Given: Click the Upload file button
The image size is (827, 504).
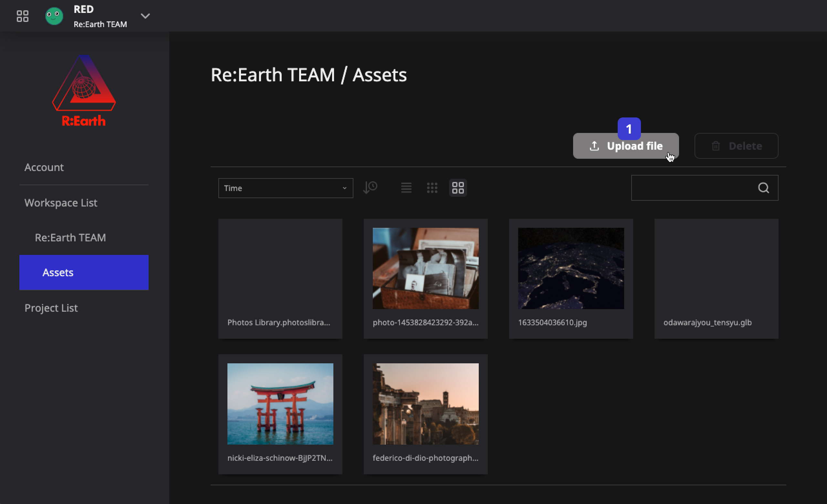Looking at the screenshot, I should click(625, 146).
